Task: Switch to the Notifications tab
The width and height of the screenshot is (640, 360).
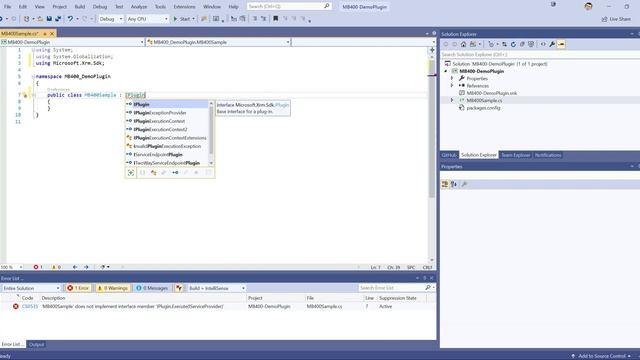Action: coord(548,155)
